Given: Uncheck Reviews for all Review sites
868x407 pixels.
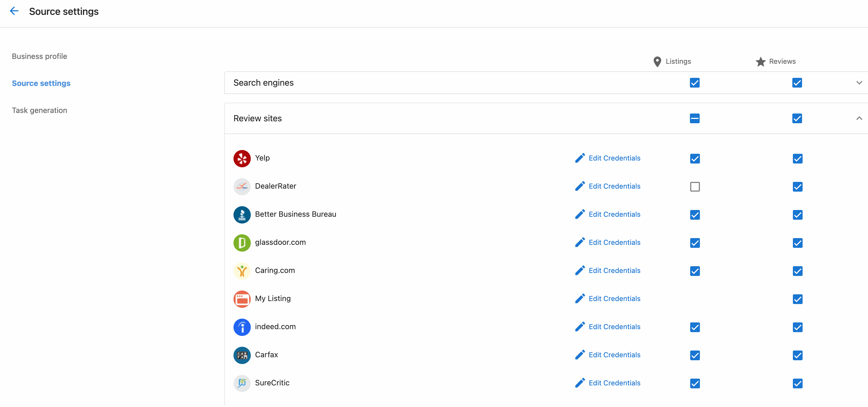Looking at the screenshot, I should click(x=797, y=118).
